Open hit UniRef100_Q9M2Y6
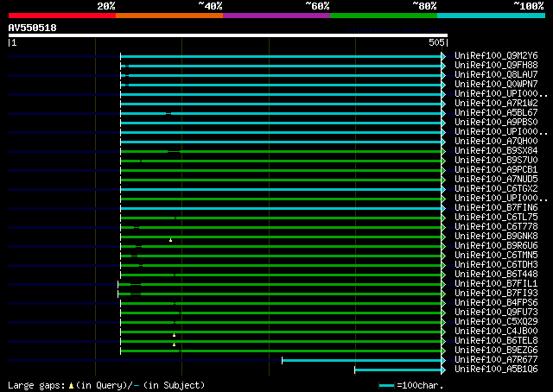Viewport: 553px width, 392px height. point(496,56)
